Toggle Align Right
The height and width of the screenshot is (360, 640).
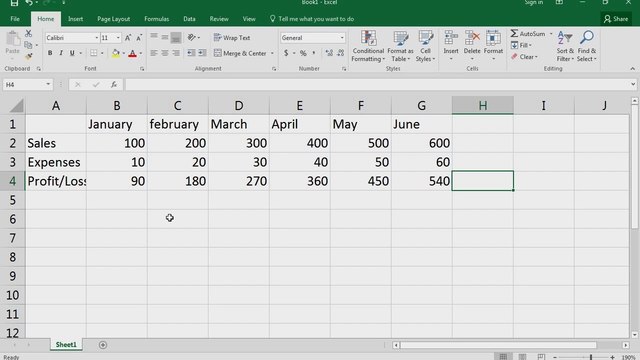pos(176,53)
